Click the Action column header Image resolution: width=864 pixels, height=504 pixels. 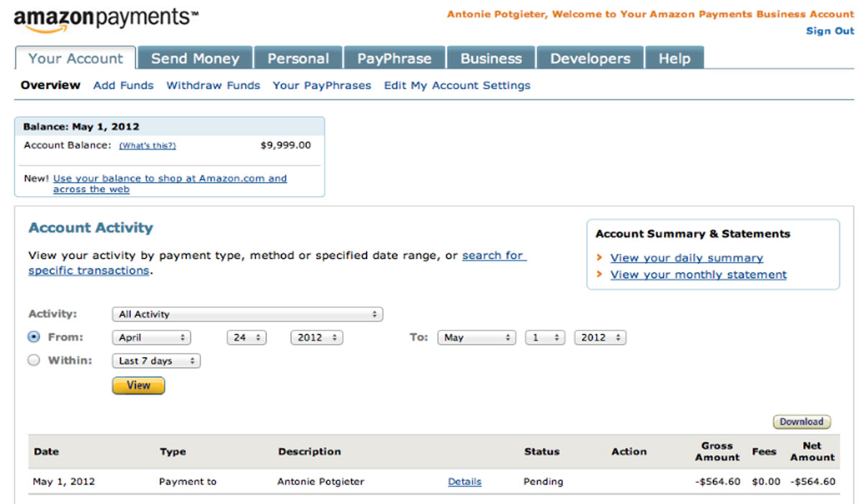tap(629, 451)
